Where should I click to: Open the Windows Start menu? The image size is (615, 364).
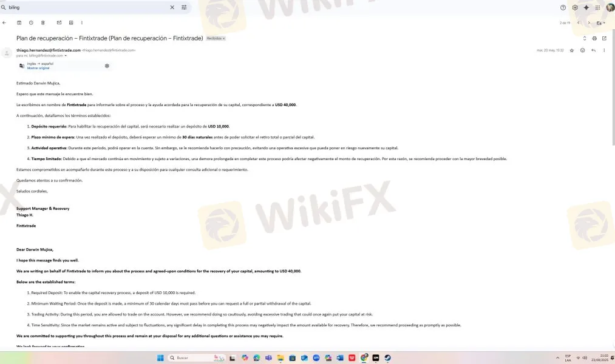tap(160, 358)
